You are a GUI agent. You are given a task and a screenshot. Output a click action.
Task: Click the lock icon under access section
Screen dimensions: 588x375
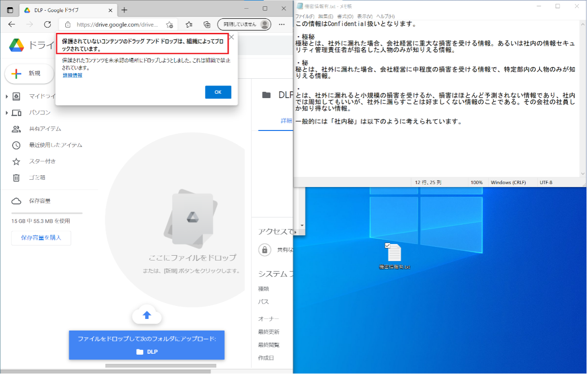click(265, 250)
